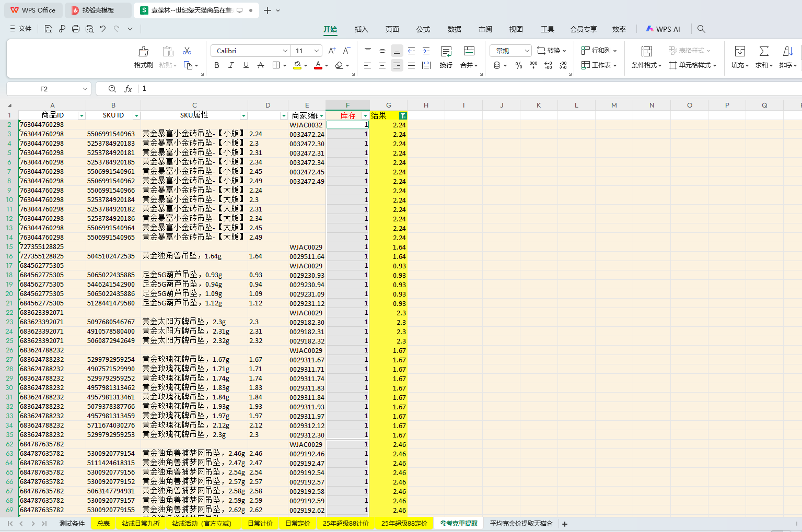802x532 pixels.
Task: Apply the yellow fill color swatch
Action: 297,65
